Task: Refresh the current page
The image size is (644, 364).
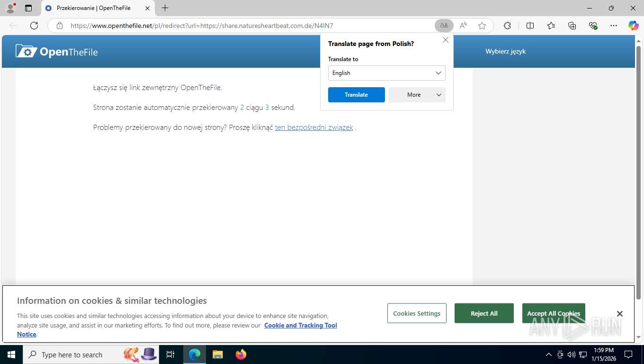Action: [34, 26]
